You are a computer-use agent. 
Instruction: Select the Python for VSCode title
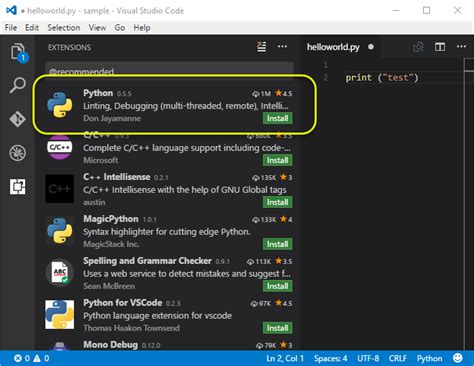(x=123, y=303)
